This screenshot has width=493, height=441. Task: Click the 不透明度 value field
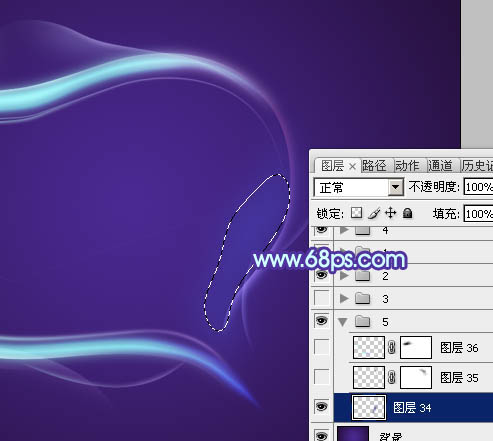click(x=478, y=187)
